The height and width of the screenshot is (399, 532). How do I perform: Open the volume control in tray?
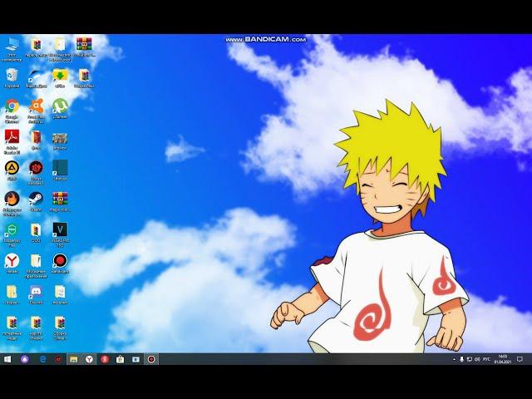click(x=477, y=359)
